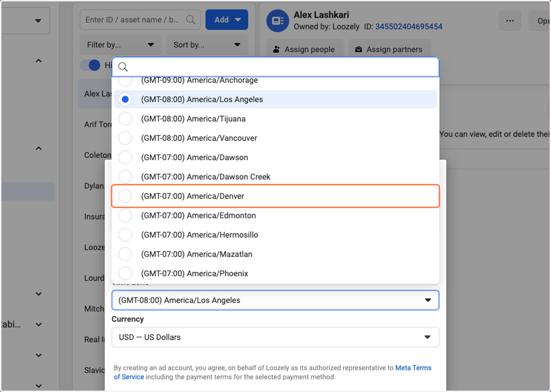The image size is (551, 392).
Task: Open the top-left sidebar dropdown selector
Action: [25, 20]
